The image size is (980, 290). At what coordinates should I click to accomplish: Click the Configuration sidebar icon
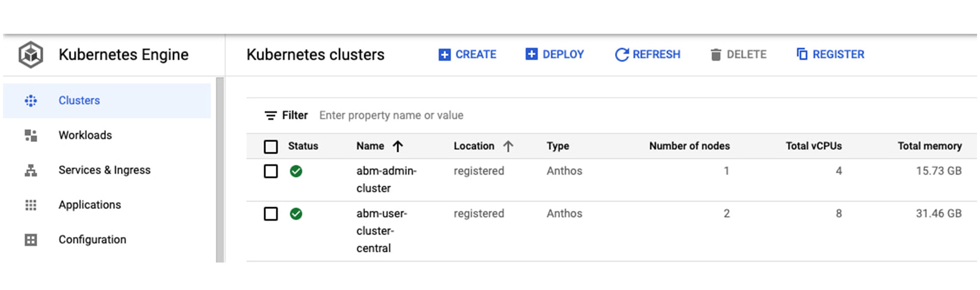pyautogui.click(x=31, y=240)
